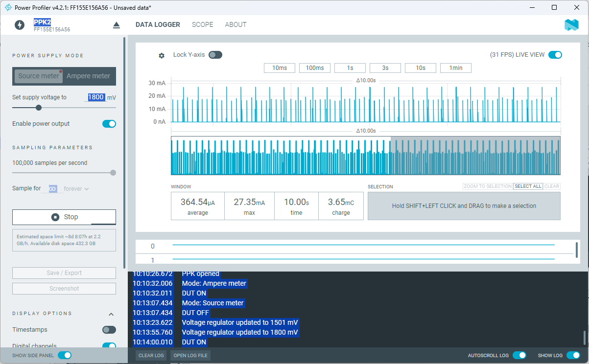The image size is (589, 364).
Task: Open the About tab
Action: [x=236, y=24]
